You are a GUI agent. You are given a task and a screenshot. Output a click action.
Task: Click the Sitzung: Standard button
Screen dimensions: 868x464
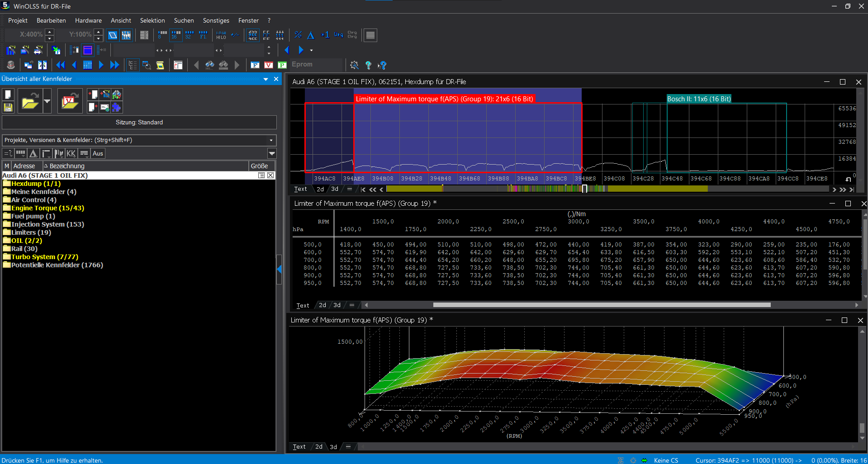(139, 122)
